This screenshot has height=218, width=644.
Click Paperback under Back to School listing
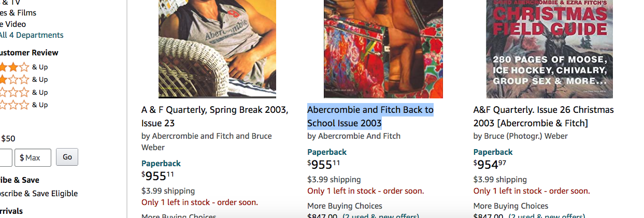[327, 152]
